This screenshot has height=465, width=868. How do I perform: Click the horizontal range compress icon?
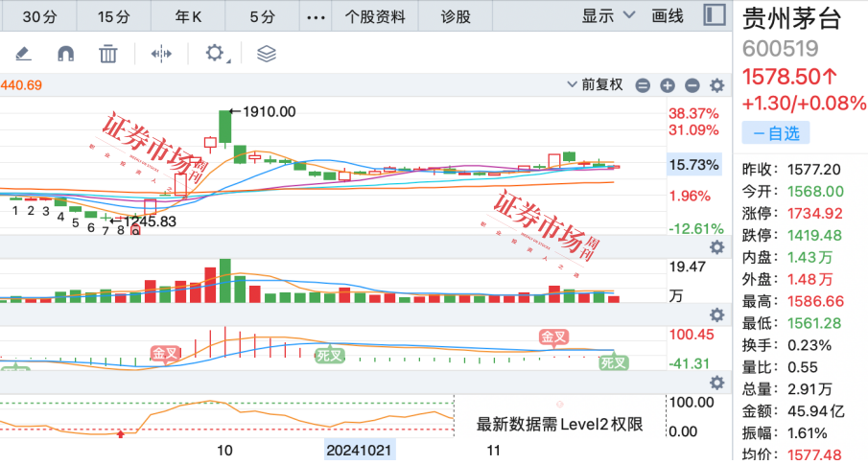point(161,54)
